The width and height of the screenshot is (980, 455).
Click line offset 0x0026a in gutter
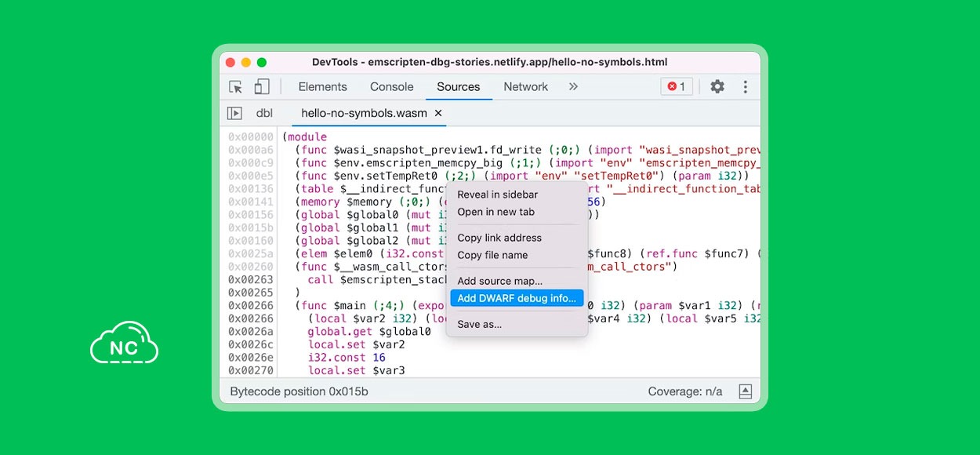tap(251, 332)
